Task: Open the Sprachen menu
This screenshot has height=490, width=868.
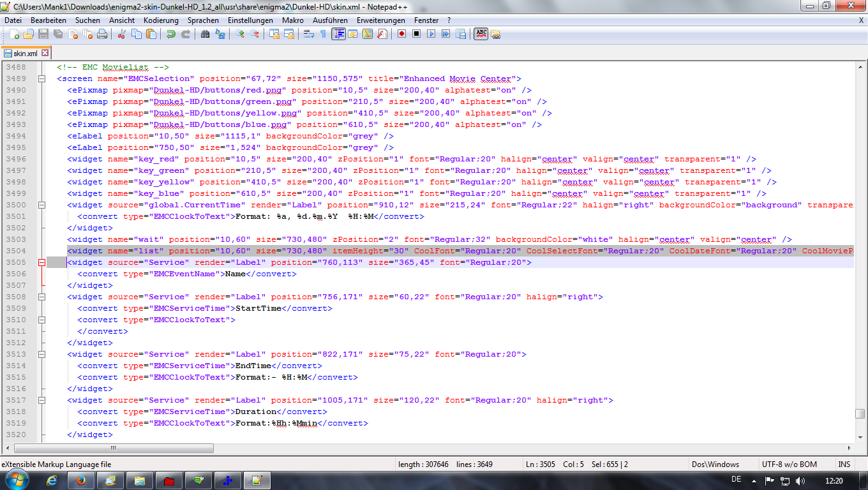Action: (203, 20)
